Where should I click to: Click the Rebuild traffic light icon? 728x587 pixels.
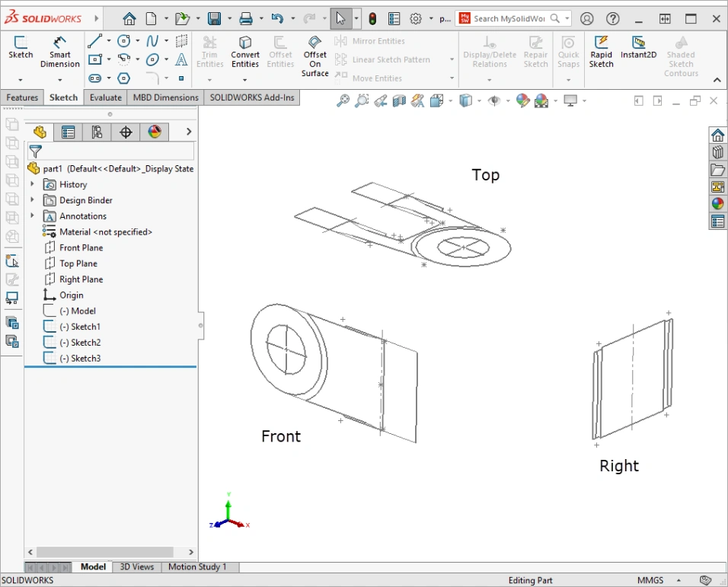click(x=372, y=18)
